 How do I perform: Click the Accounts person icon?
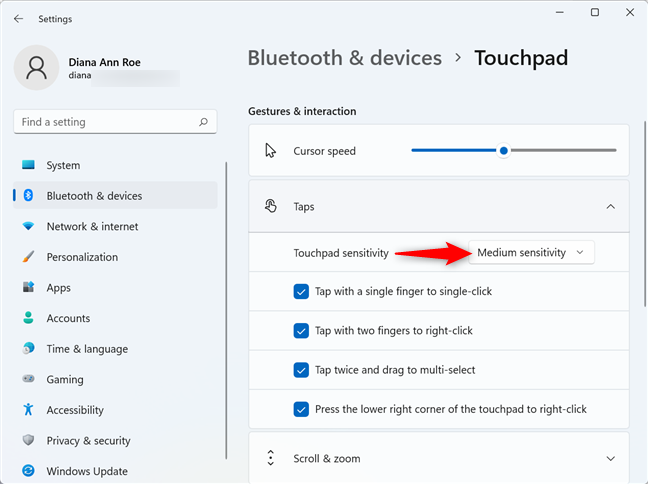[28, 317]
